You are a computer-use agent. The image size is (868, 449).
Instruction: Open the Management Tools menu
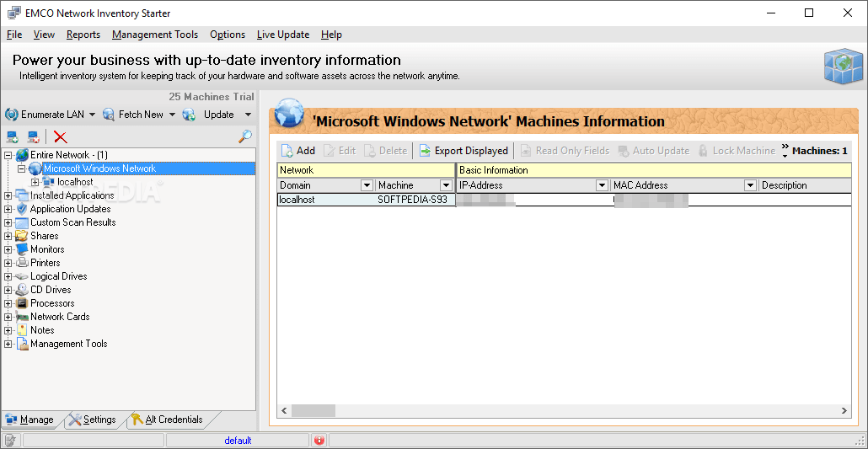[155, 35]
